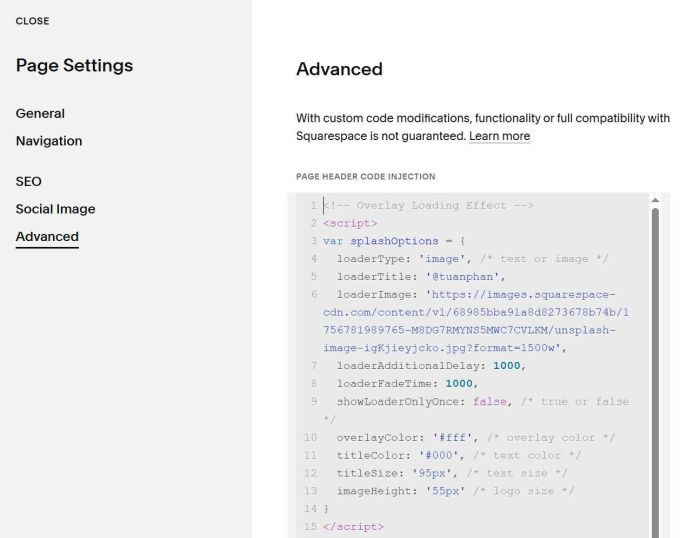
Task: Place cursor on the closing script tag
Action: click(353, 527)
